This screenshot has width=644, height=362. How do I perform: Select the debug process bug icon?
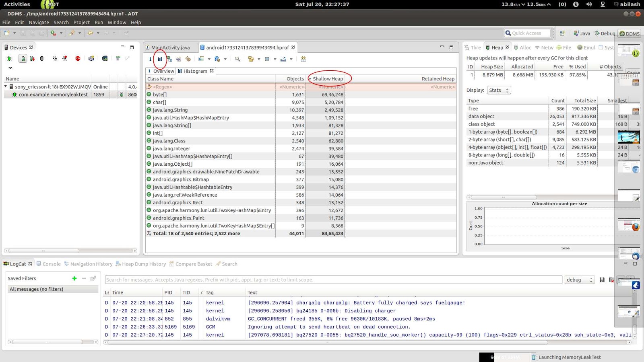click(9, 59)
